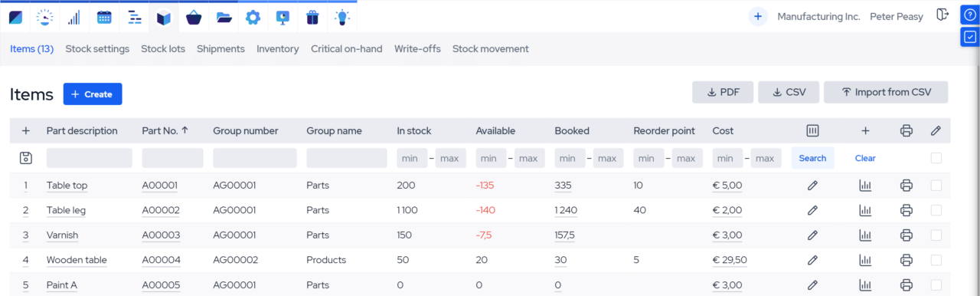The image size is (980, 296).
Task: Tick the checkbox for Wooden table row
Action: click(936, 260)
